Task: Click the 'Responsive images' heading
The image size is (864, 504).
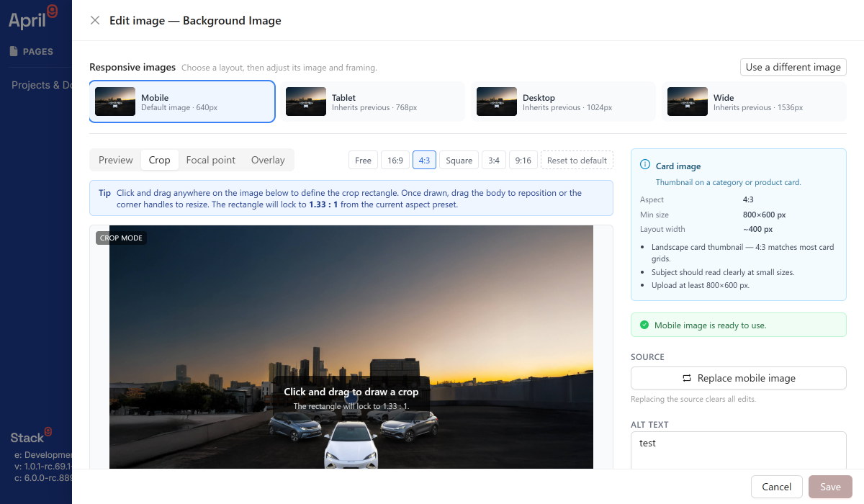Action: pyautogui.click(x=132, y=67)
